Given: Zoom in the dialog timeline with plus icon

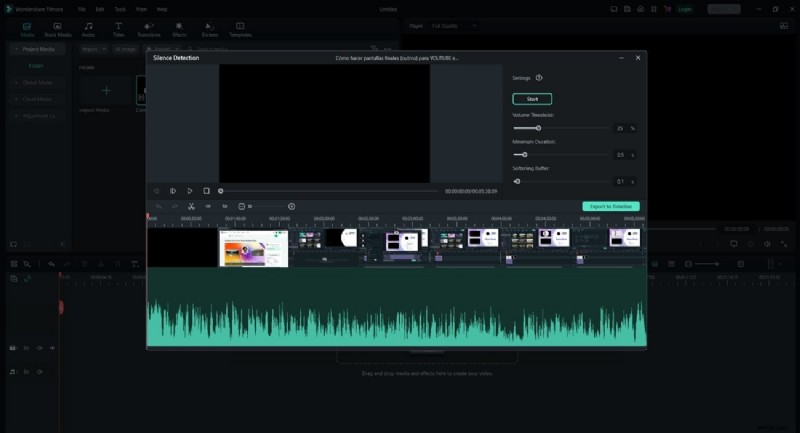Looking at the screenshot, I should (291, 207).
